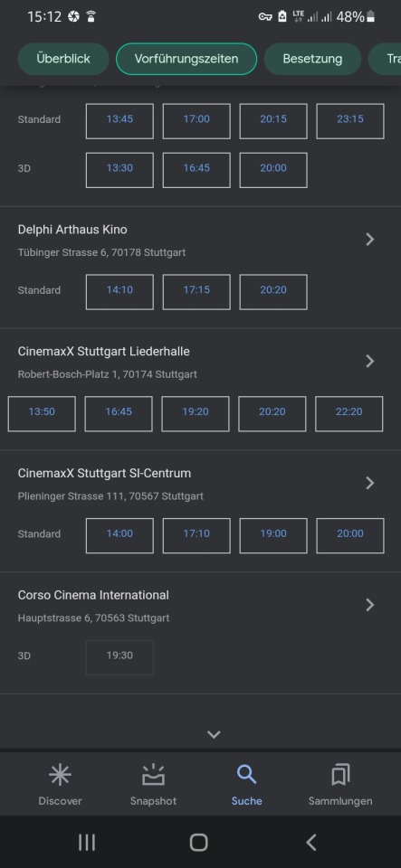Open the Snapshot icon in bottom bar
401x868 pixels.
coord(153,775)
